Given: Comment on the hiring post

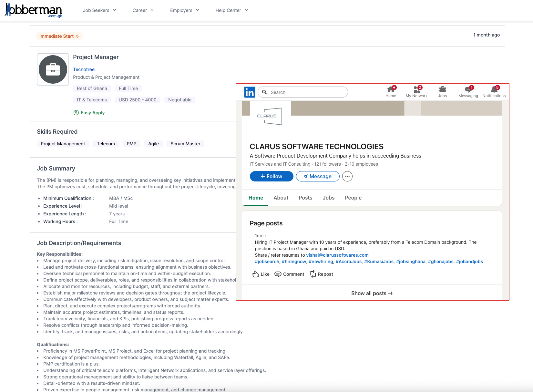Looking at the screenshot, I should (289, 274).
